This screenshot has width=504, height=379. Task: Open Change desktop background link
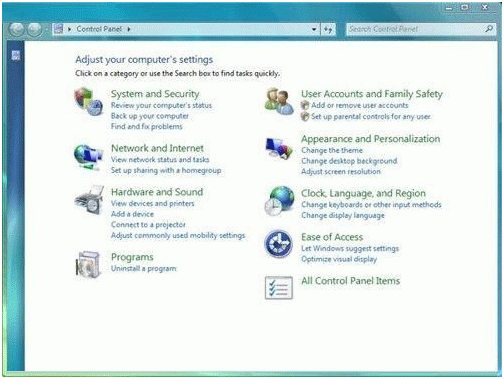pos(349,161)
